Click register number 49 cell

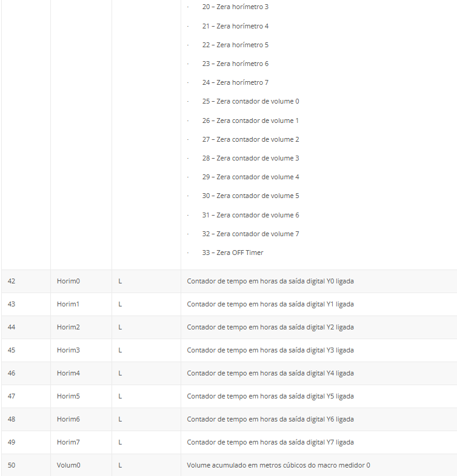pos(12,442)
